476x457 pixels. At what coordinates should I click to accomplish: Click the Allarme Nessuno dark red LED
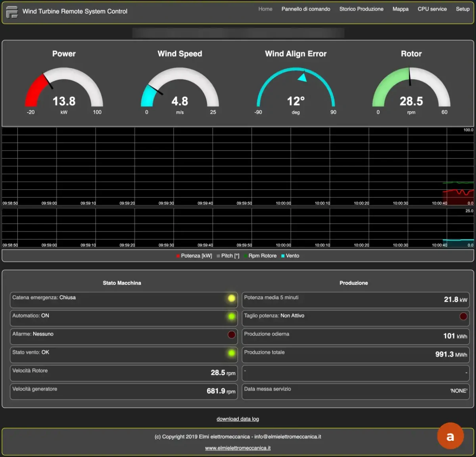click(232, 335)
